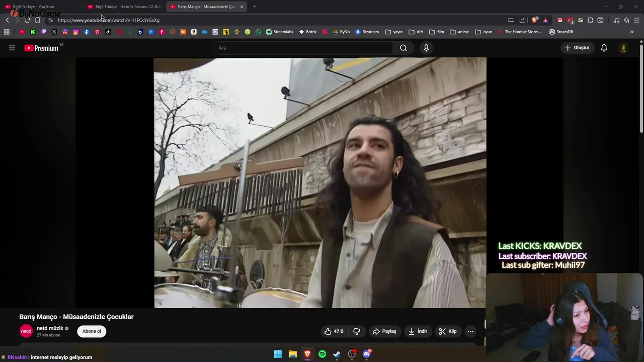This screenshot has height=362, width=644.
Task: Open the Brave Rewards triangle icon
Action: 545,20
